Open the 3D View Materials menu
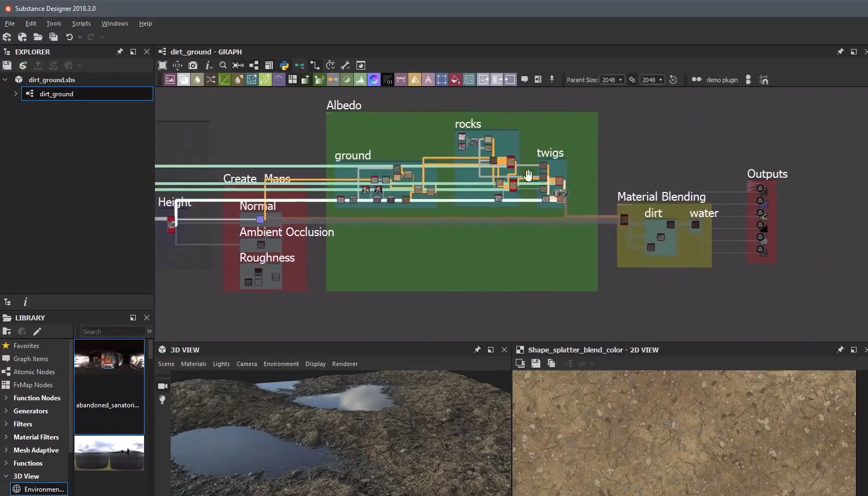 (193, 364)
